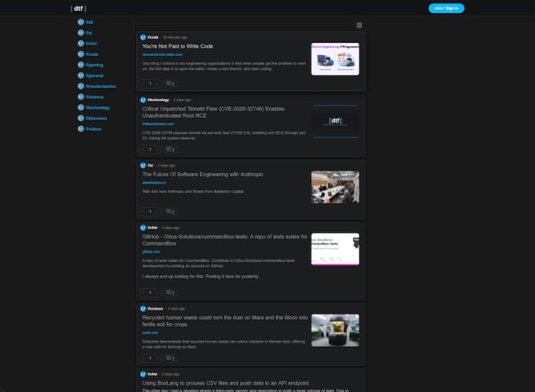Open the f/all forum in sidebar

click(x=90, y=22)
